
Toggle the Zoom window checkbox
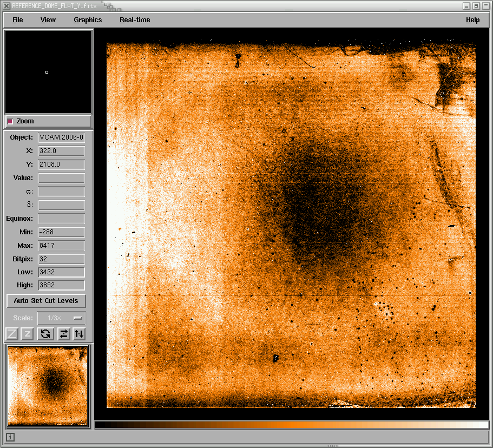[10, 121]
